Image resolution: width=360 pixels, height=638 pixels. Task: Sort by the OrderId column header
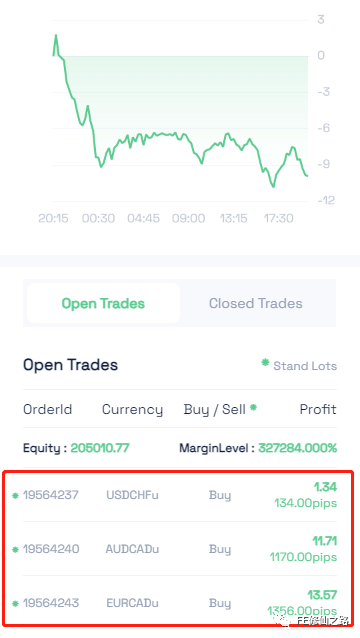coord(48,409)
